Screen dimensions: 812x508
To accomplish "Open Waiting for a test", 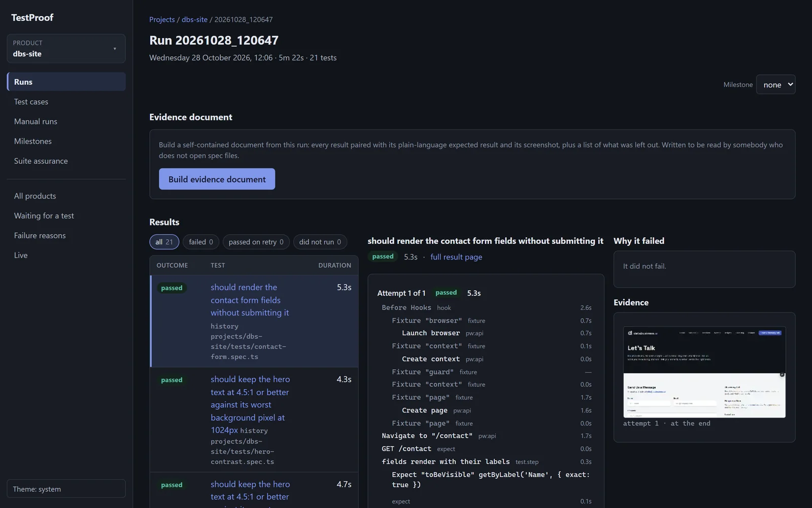I will pos(66,216).
